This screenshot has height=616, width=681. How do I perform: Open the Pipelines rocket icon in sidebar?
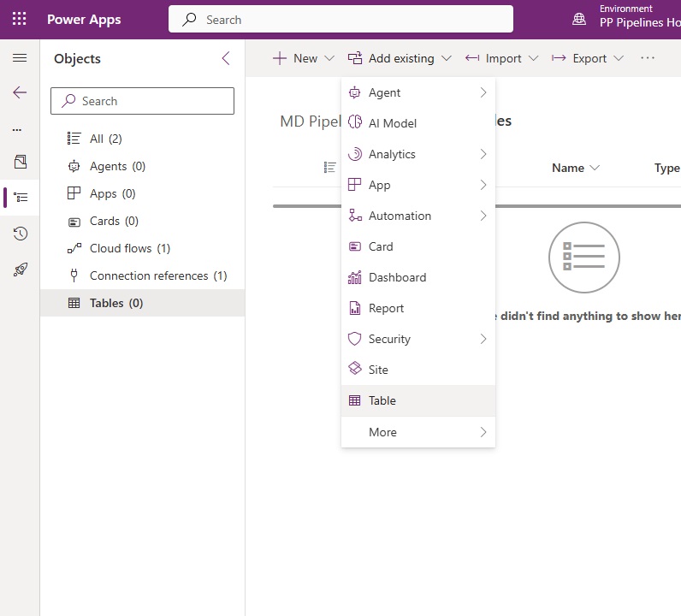click(20, 269)
